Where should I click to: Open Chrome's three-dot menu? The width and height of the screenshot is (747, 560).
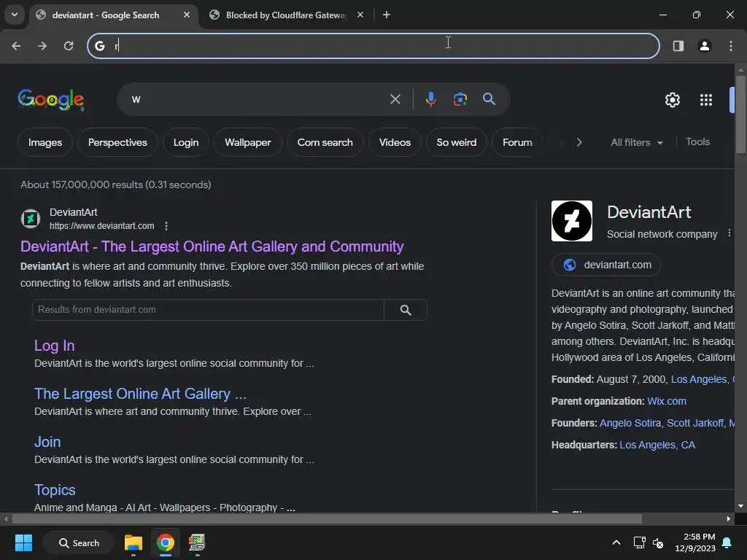tap(731, 46)
